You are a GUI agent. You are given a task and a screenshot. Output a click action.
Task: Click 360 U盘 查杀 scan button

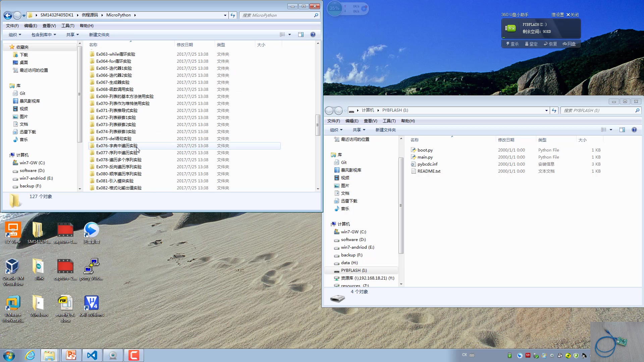(x=513, y=44)
